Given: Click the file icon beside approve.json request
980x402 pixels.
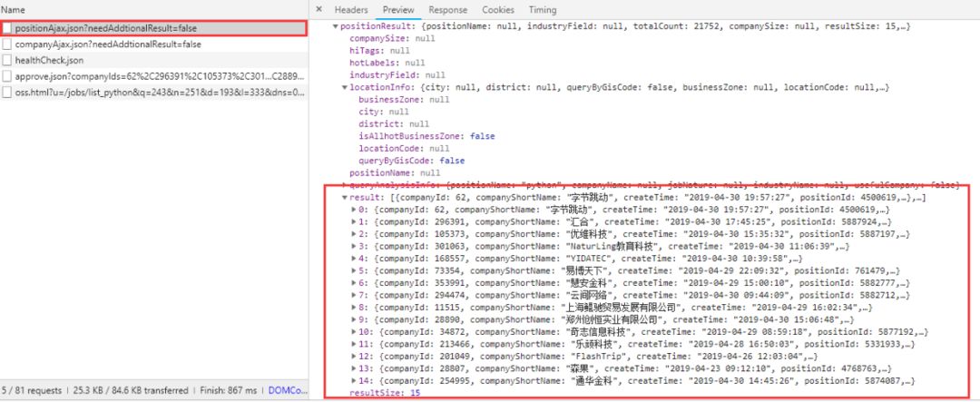Looking at the screenshot, I should coord(8,76).
